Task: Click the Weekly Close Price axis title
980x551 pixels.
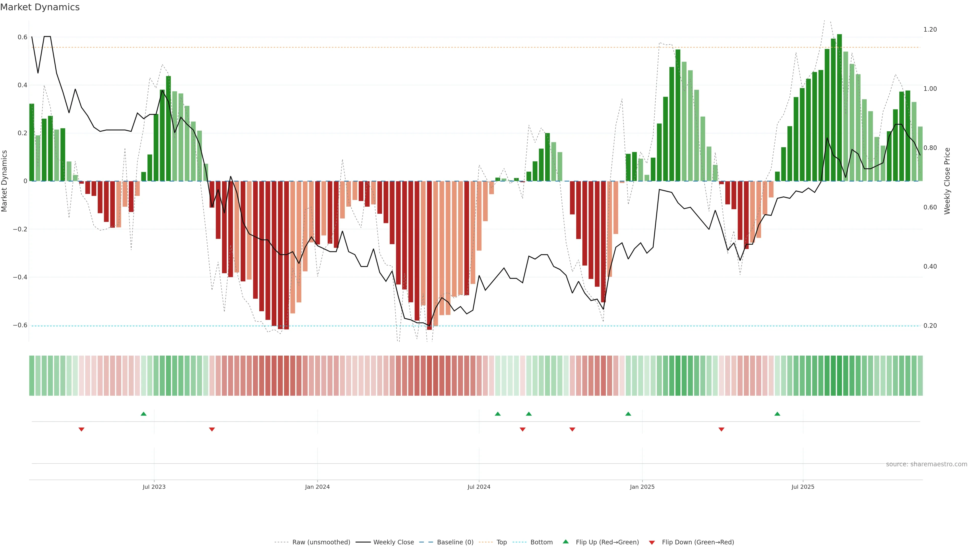Action: click(x=947, y=181)
